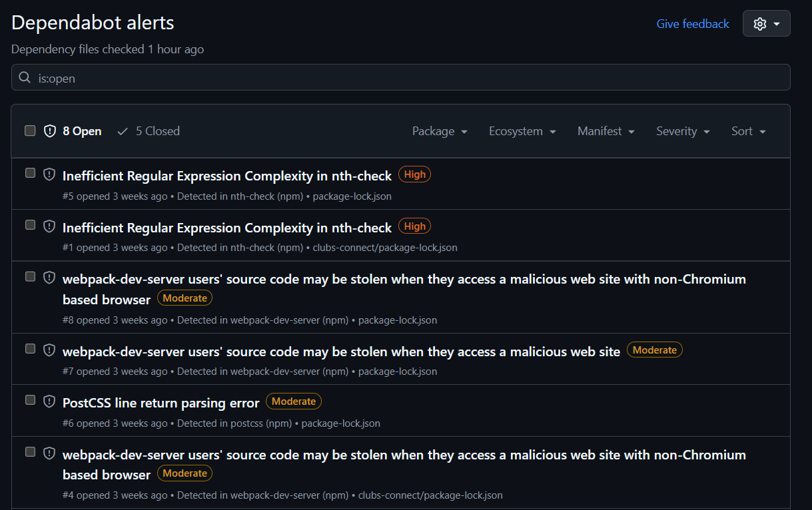The image size is (812, 510).
Task: Toggle the select-all alerts checkbox
Action: (30, 130)
